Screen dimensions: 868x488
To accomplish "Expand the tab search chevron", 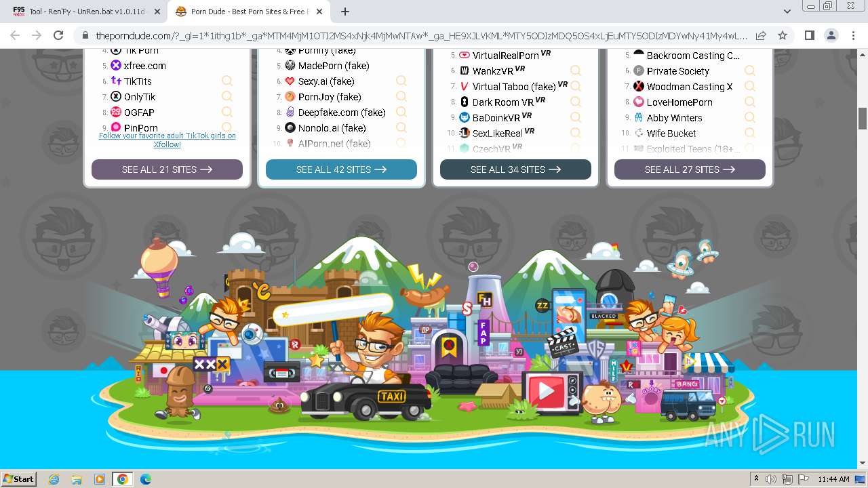I will point(787,12).
